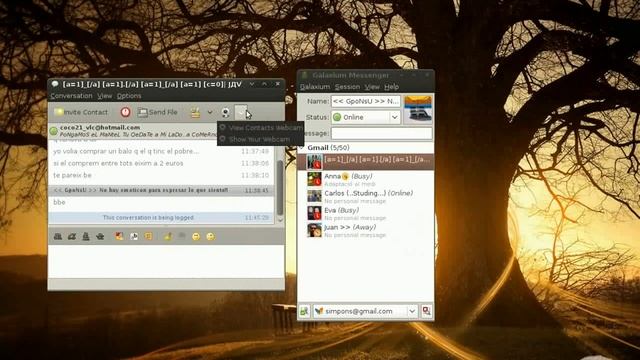Screen dimensions: 640x360
Task: Select contact Anna (Busy)
Action: (x=366, y=179)
